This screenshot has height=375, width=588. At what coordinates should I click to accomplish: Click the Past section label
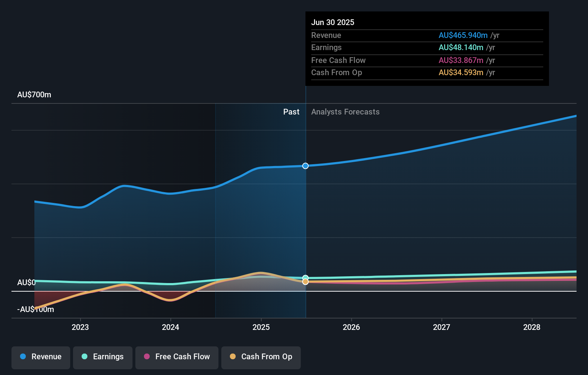291,112
